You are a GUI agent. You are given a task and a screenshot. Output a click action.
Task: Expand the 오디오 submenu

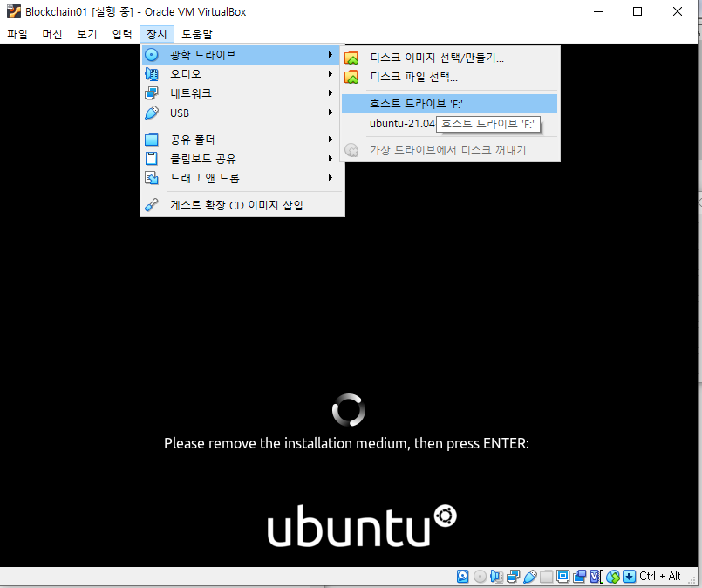pos(242,74)
